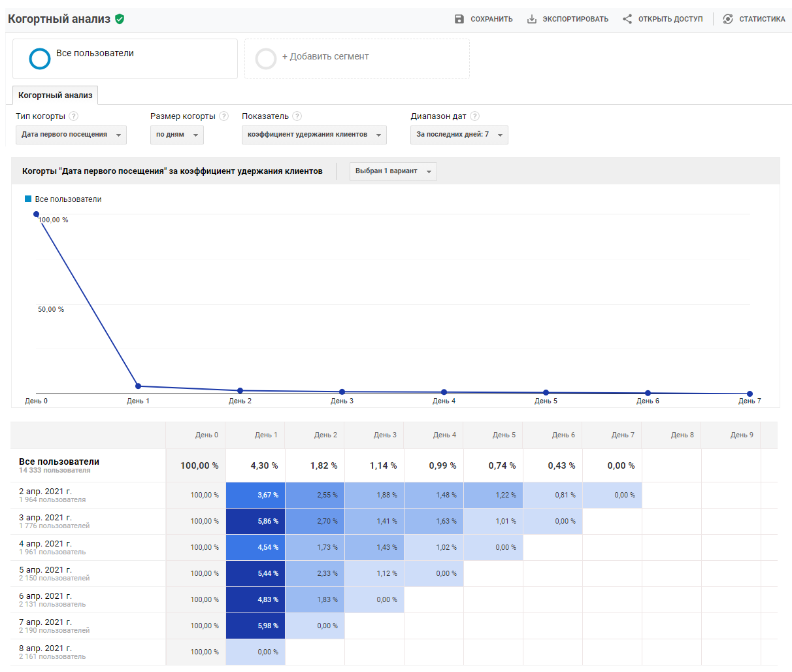Open help icon next to Диапазон дат

click(x=474, y=116)
